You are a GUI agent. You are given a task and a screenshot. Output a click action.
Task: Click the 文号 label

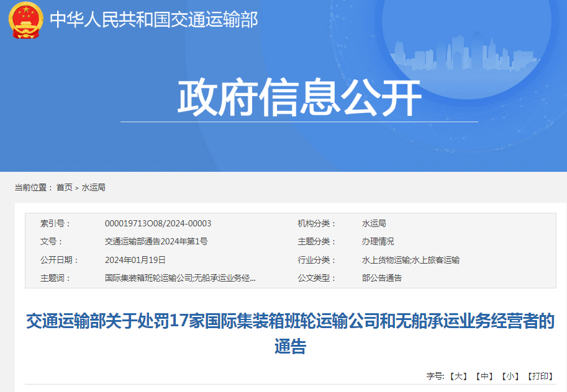coord(51,241)
